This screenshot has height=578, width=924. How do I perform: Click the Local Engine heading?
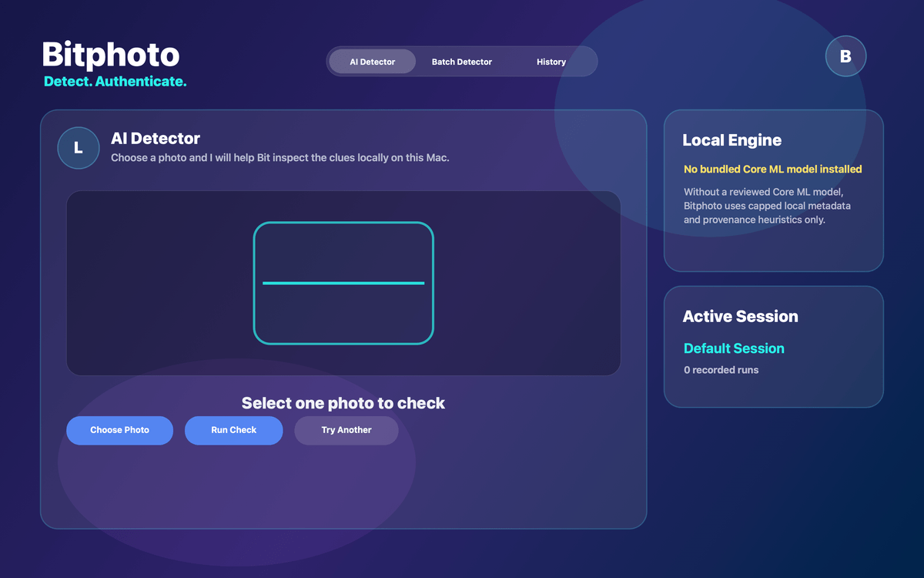pos(731,140)
